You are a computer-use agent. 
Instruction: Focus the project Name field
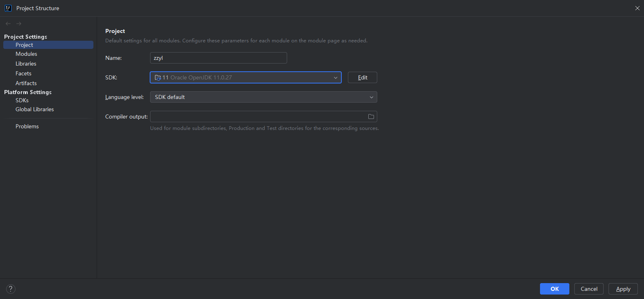click(x=219, y=58)
